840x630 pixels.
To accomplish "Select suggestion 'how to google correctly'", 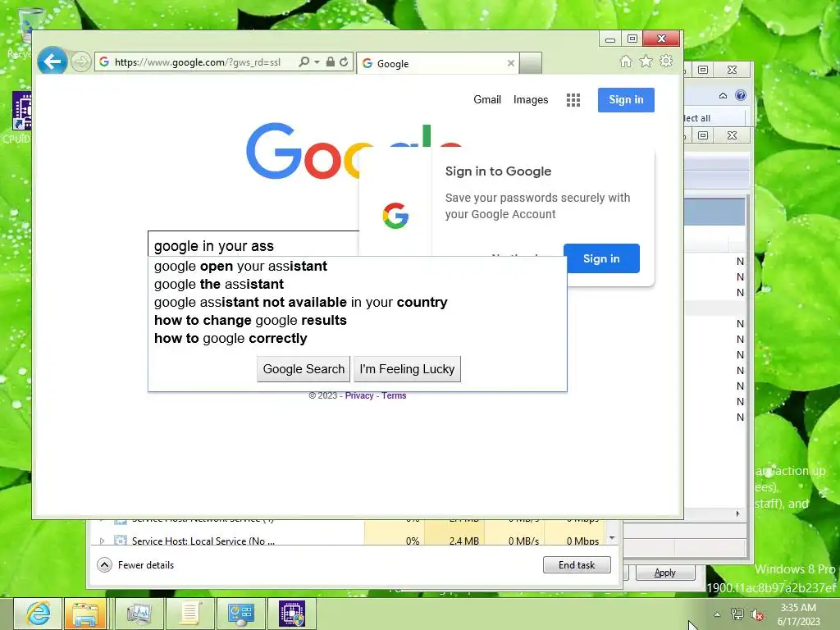I will 231,339.
